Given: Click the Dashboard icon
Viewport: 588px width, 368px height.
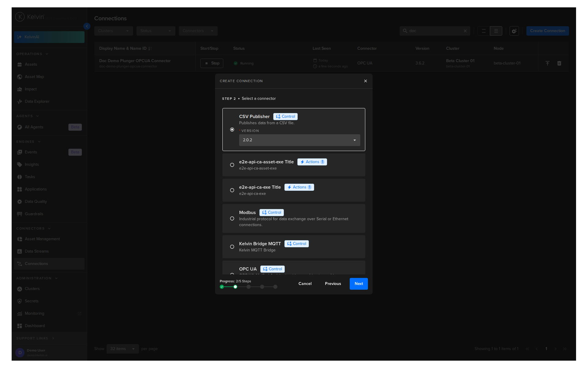Looking at the screenshot, I should click(20, 326).
